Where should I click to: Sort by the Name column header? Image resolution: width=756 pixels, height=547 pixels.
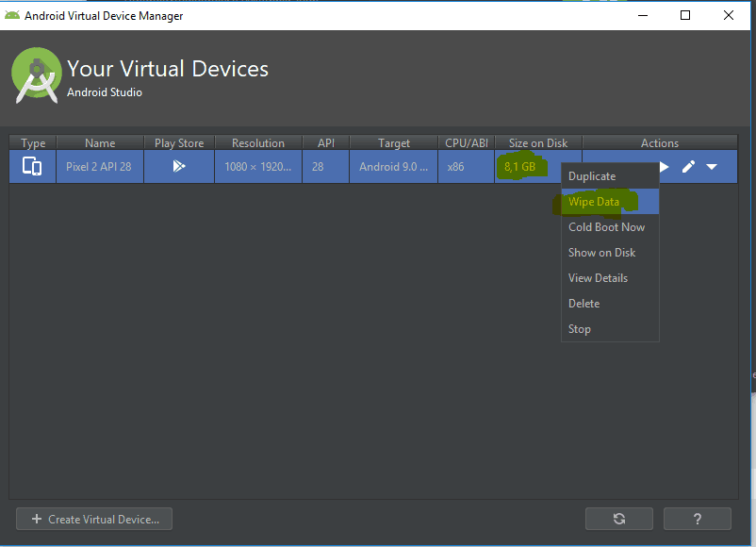100,142
